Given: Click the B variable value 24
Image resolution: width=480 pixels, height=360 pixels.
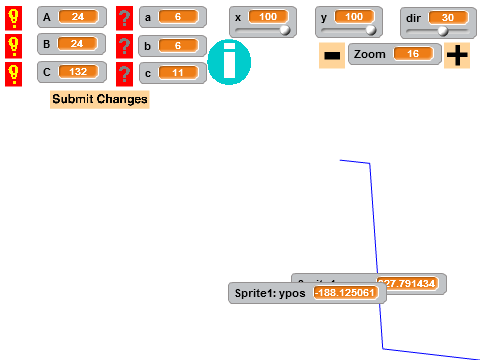Looking at the screenshot, I should 78,44.
